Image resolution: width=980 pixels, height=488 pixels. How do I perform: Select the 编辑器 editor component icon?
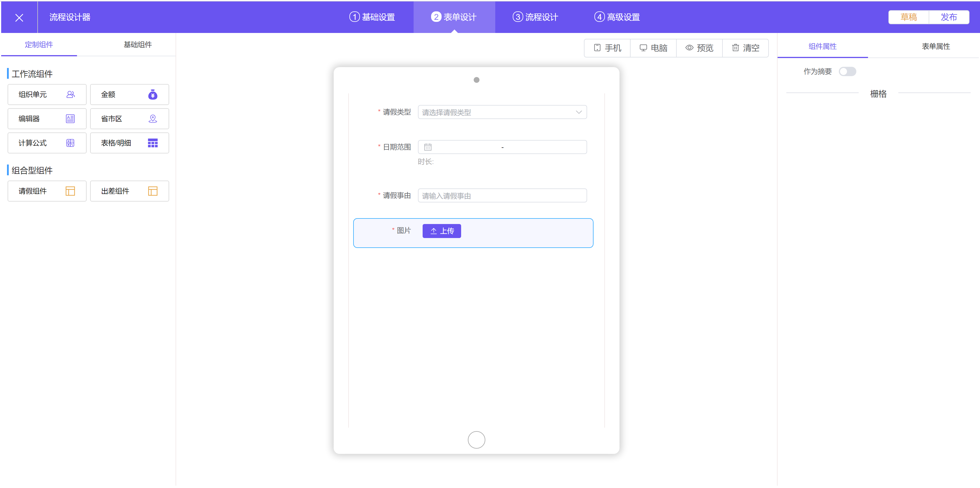click(x=70, y=119)
